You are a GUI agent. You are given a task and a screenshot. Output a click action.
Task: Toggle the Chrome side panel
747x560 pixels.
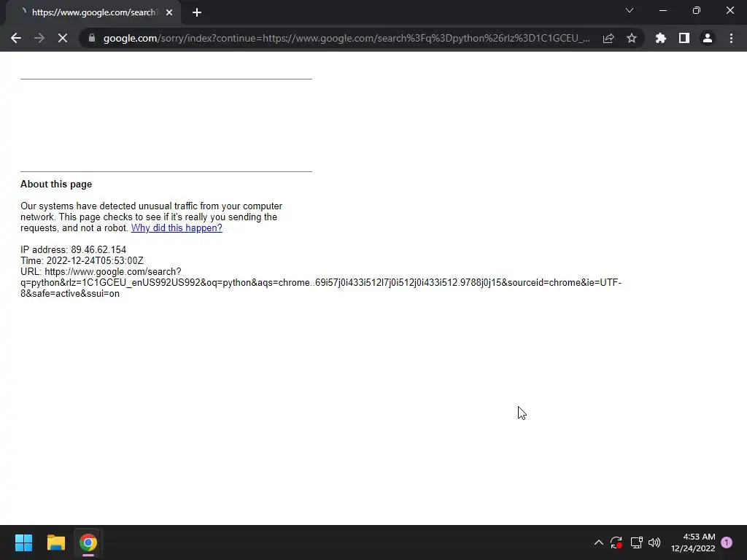pyautogui.click(x=684, y=38)
